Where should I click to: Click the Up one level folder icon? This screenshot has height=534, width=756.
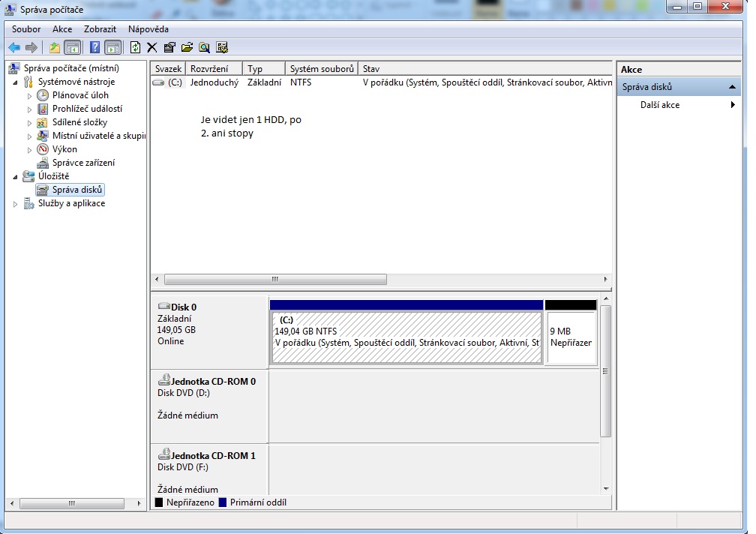point(55,47)
